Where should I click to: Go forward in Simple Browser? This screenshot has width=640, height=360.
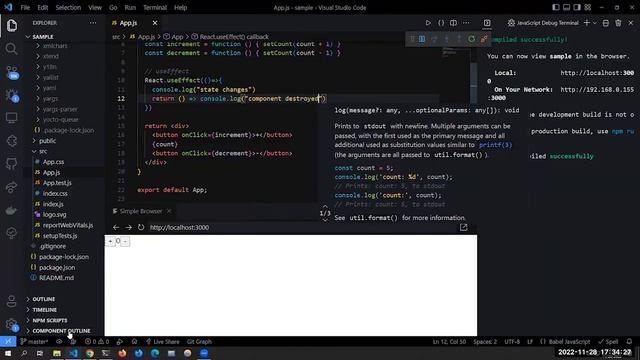[x=128, y=227]
